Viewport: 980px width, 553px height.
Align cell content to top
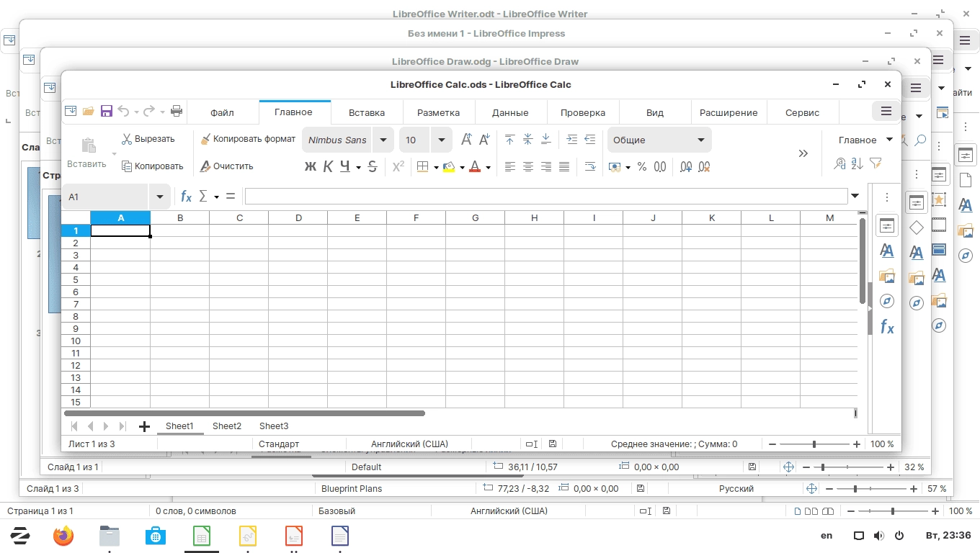(510, 140)
